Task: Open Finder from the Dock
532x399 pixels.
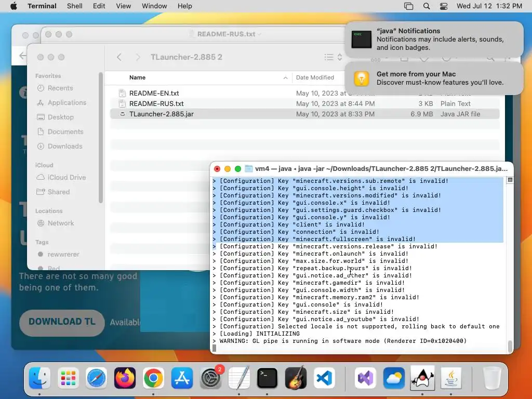Action: (39, 378)
